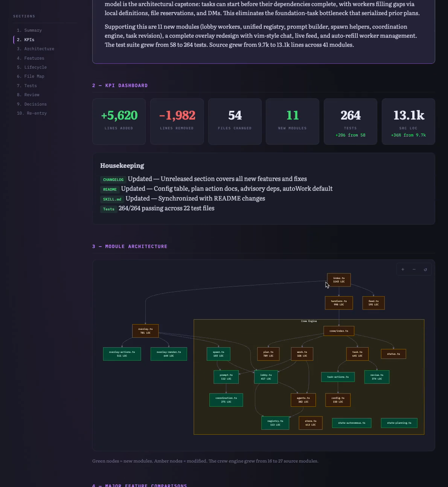This screenshot has height=487, width=448.
Task: Jump to the Tests section in sidebar
Action: pos(27,85)
